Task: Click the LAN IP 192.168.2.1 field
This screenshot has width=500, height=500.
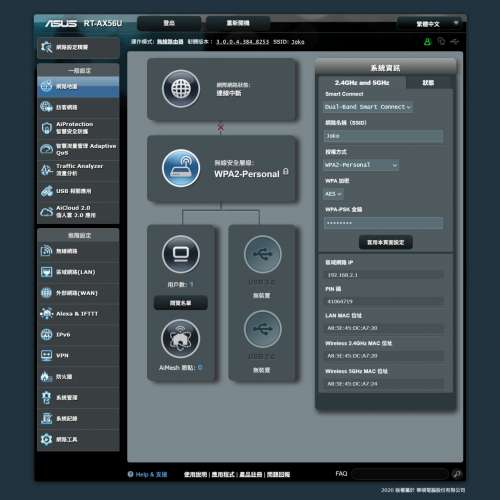Action: (383, 275)
